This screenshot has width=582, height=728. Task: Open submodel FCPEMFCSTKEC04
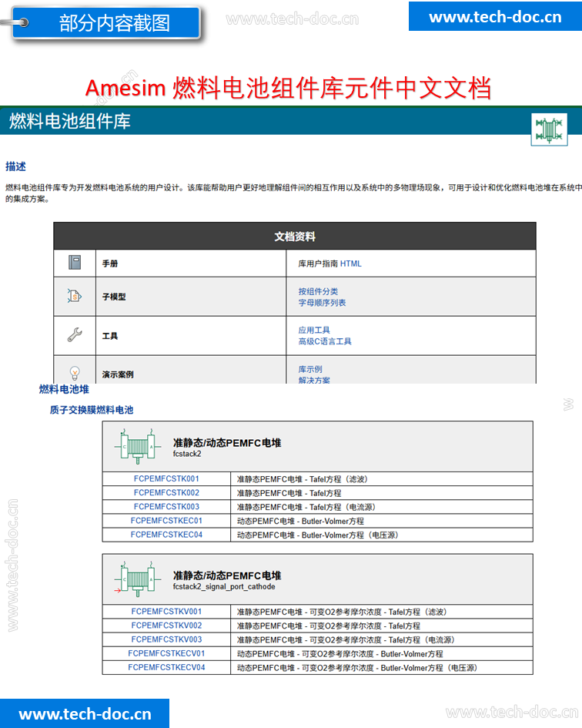click(166, 535)
